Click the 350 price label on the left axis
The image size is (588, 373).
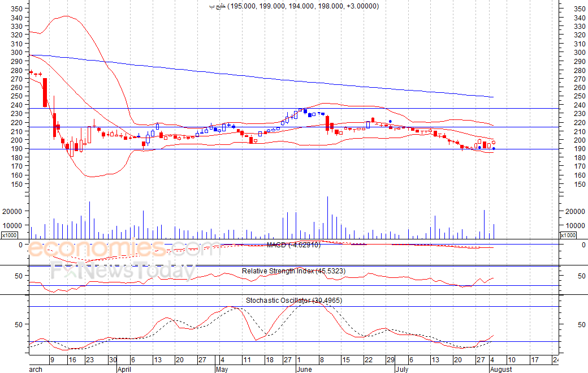pos(17,9)
